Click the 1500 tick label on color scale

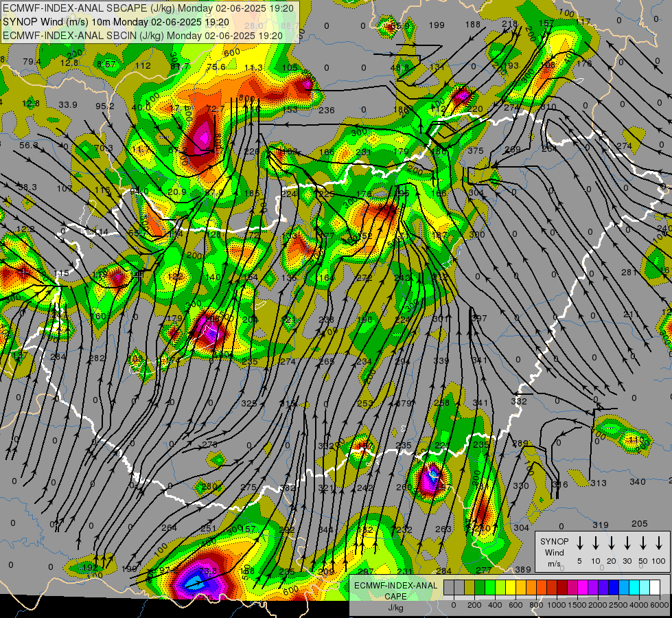click(x=577, y=605)
